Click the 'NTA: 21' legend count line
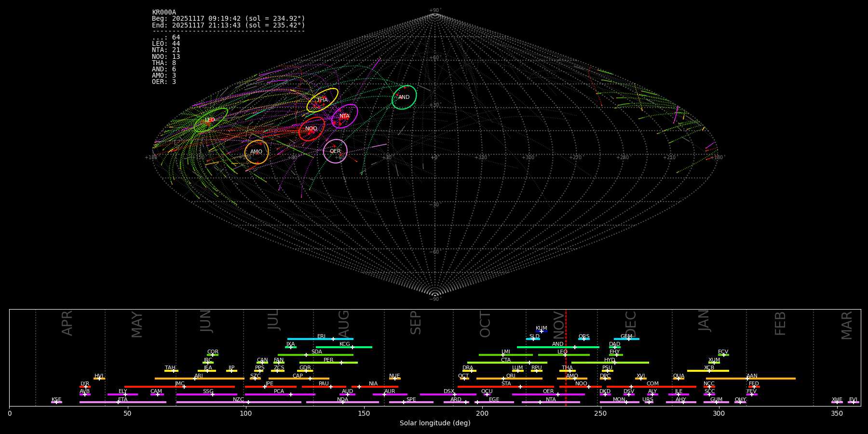The image size is (868, 434). [x=166, y=50]
